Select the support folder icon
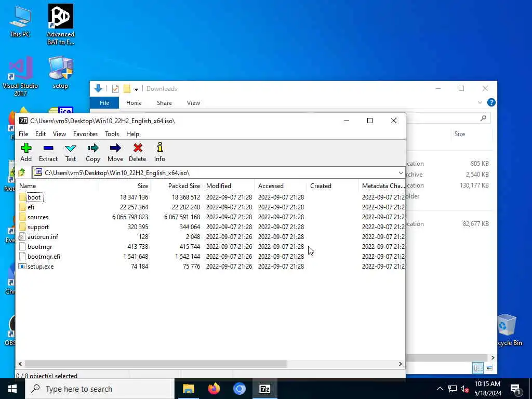532x399 pixels. click(x=22, y=227)
